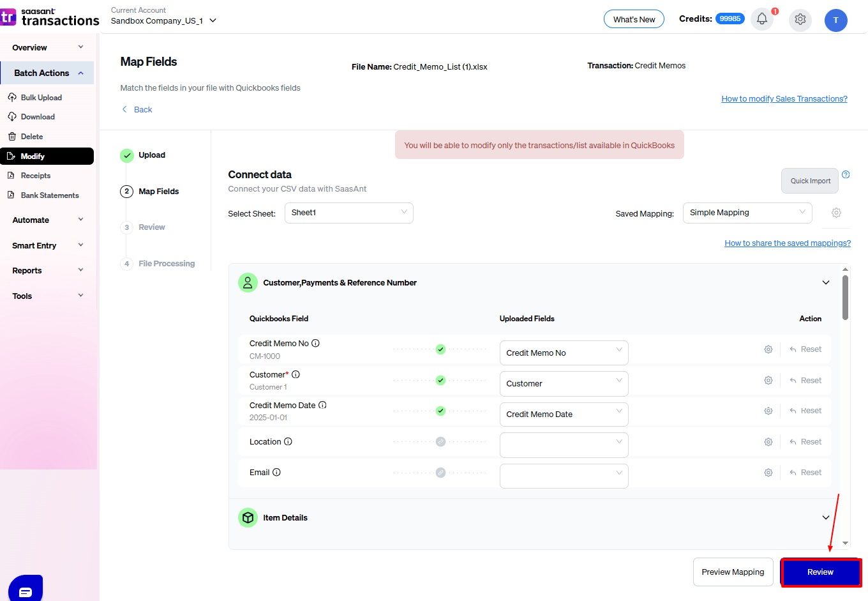
Task: Open the notifications bell
Action: point(761,19)
